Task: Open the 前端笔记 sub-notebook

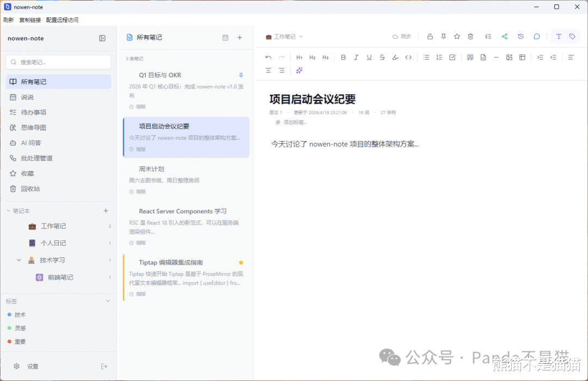Action: click(58, 277)
